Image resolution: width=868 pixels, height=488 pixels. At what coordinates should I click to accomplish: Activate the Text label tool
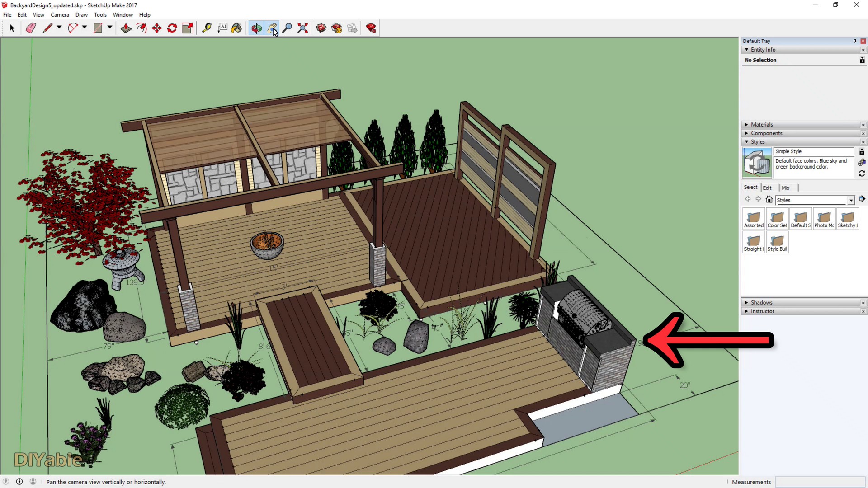pos(222,28)
